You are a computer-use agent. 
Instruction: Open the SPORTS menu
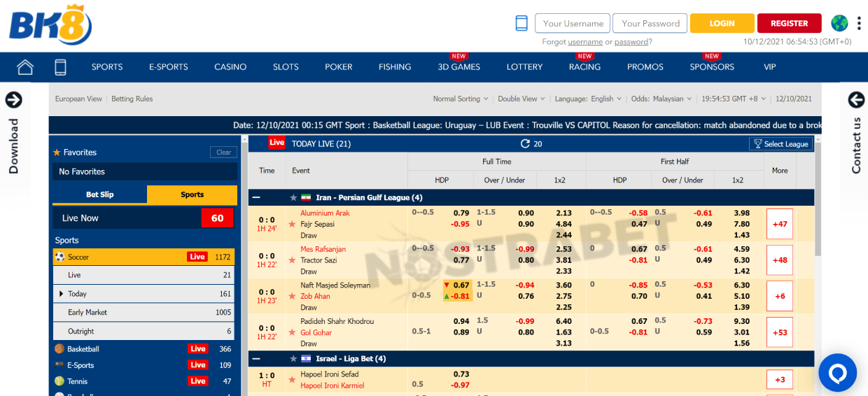point(107,67)
